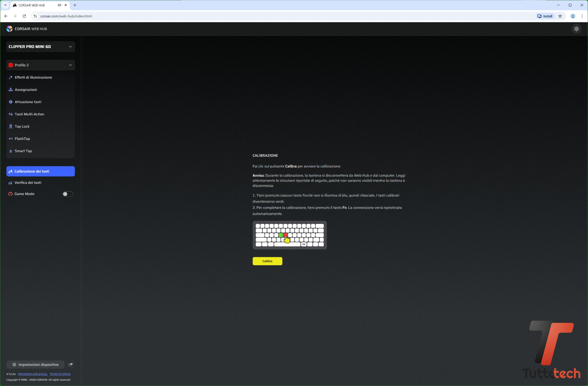
Task: Open Informativa sulla privacy link
Action: [x=32, y=374]
